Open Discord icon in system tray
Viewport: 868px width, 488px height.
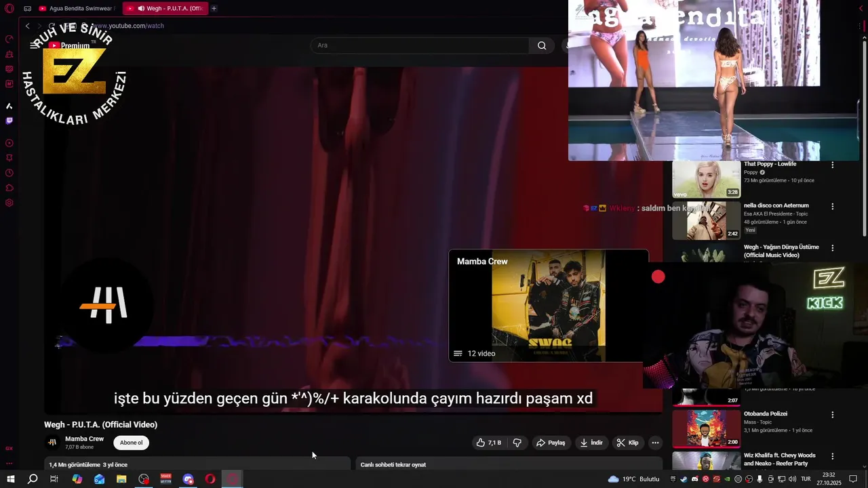pyautogui.click(x=694, y=479)
